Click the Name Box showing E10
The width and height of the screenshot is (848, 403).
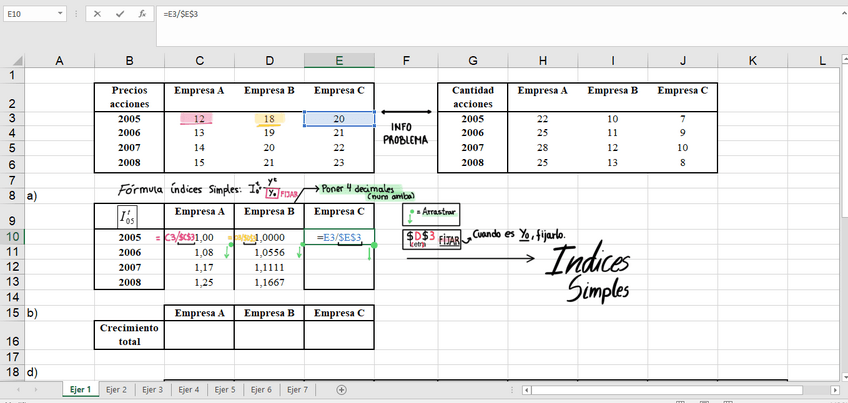coord(28,15)
